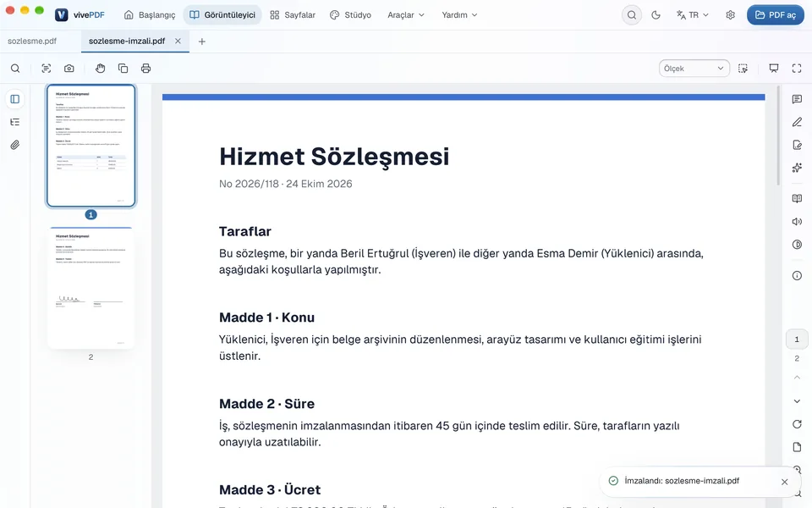Open global search in title bar
The width and height of the screenshot is (812, 508).
(x=632, y=15)
